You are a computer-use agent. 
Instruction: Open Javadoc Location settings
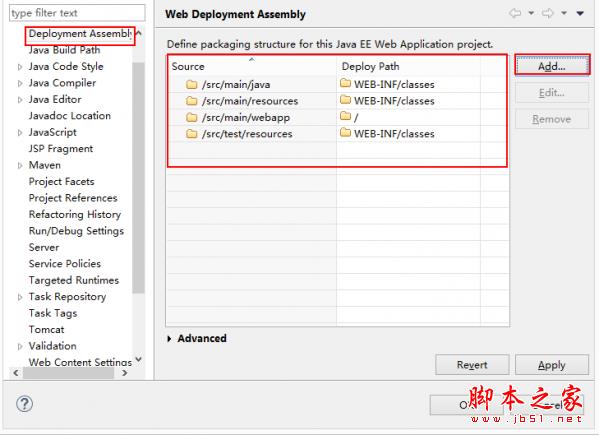click(x=70, y=116)
